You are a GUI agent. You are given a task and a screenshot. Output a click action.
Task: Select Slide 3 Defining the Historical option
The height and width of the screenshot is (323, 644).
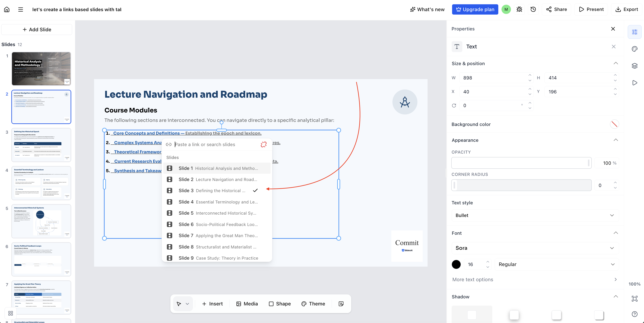217,191
